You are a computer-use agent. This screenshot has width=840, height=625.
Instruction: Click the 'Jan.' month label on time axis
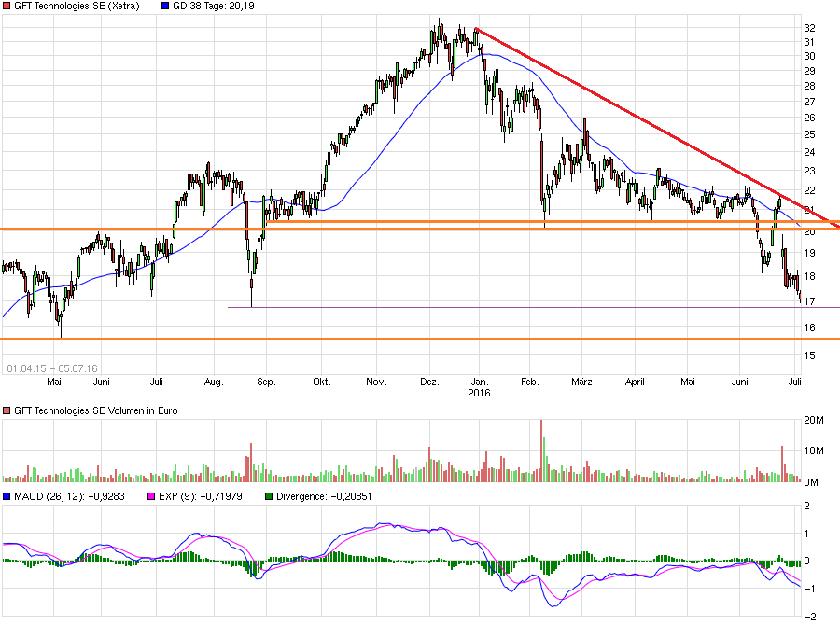coord(480,382)
